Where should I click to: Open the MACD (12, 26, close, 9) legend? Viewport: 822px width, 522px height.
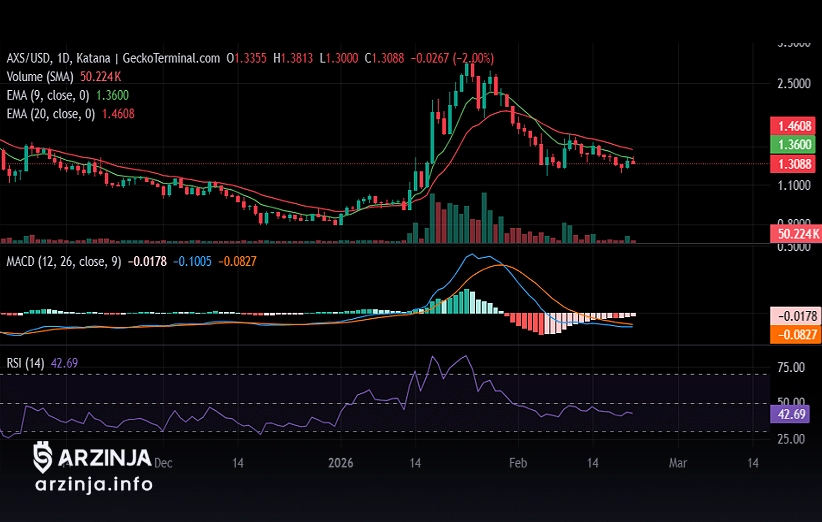tap(64, 262)
